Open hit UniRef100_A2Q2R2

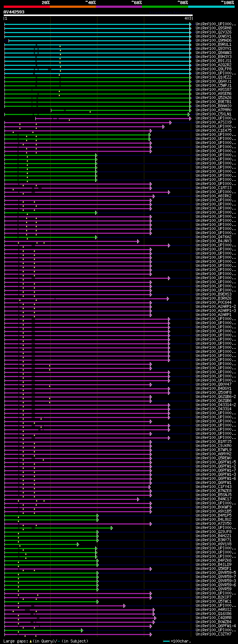pyautogui.click(x=213, y=65)
